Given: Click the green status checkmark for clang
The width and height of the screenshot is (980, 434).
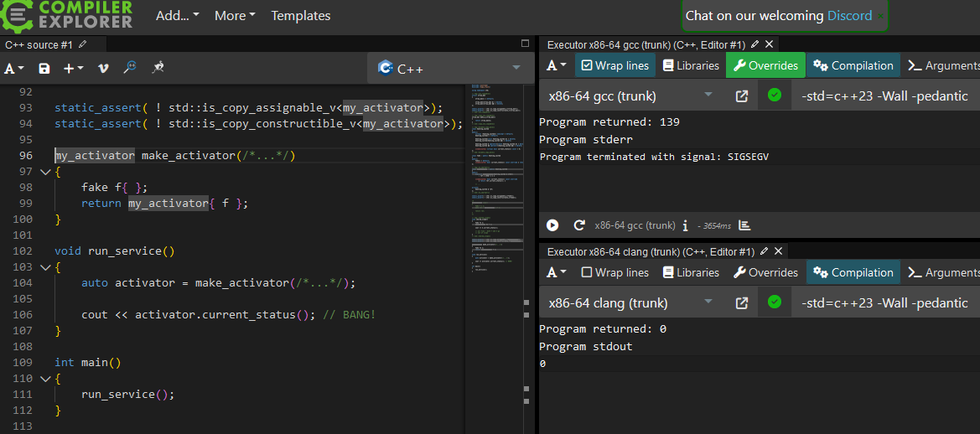Looking at the screenshot, I should click(775, 302).
